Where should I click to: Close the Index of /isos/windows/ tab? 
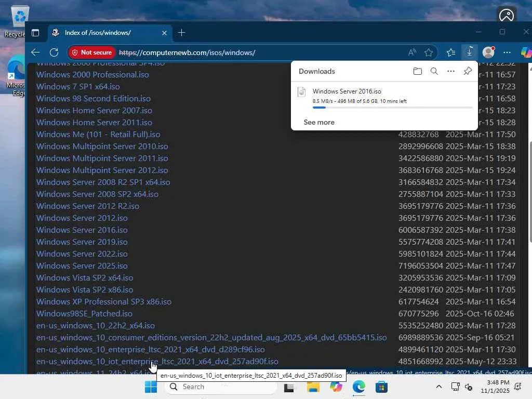pos(164,33)
